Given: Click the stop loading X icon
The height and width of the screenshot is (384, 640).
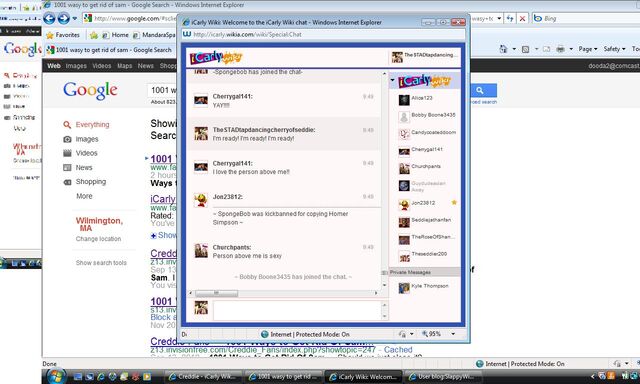Looking at the screenshot, I should (x=522, y=18).
